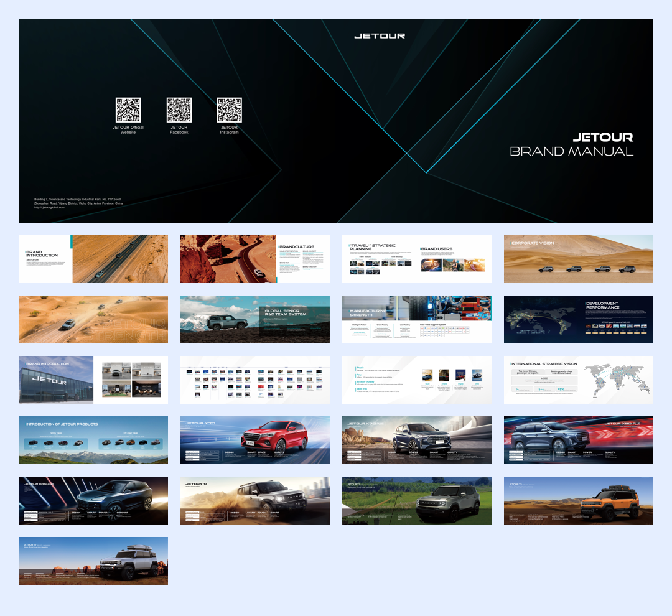This screenshot has height=616, width=672.
Task: Click the JETOUR BRAND MANUAL cover title
Action: pyautogui.click(x=571, y=144)
